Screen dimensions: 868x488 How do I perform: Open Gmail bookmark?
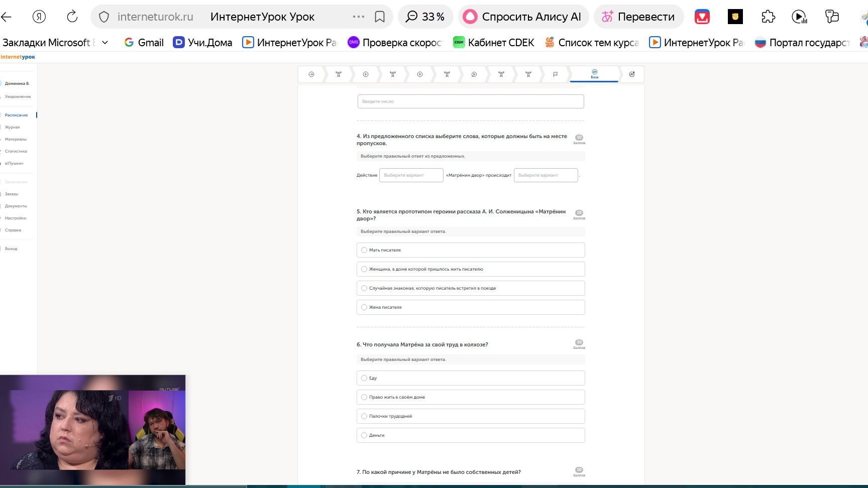[x=144, y=43]
